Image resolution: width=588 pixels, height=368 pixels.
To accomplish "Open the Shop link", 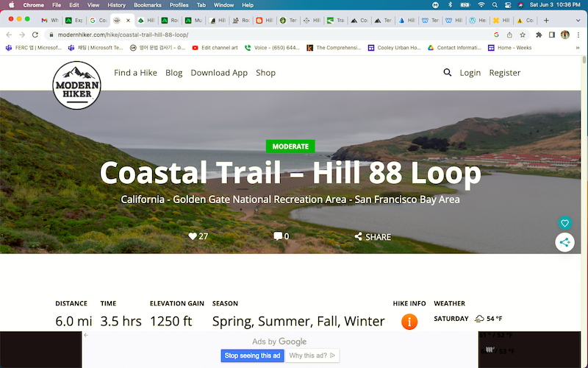I will (x=265, y=72).
